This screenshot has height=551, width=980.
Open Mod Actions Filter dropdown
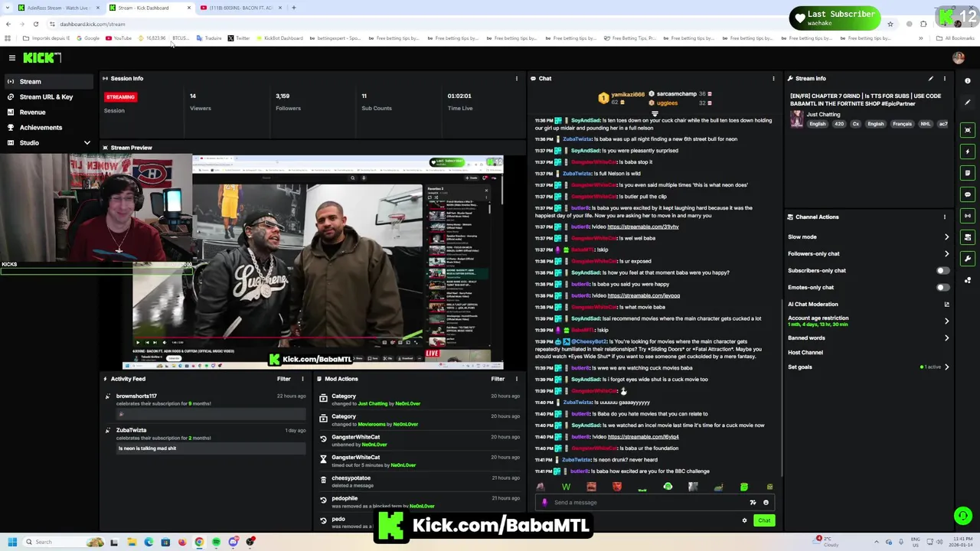coord(498,379)
